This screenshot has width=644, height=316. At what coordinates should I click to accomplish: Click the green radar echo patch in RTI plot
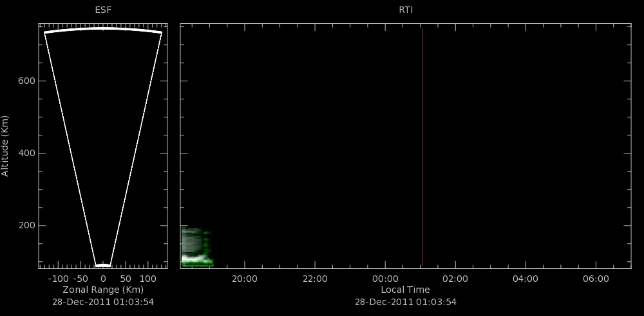pos(197,247)
